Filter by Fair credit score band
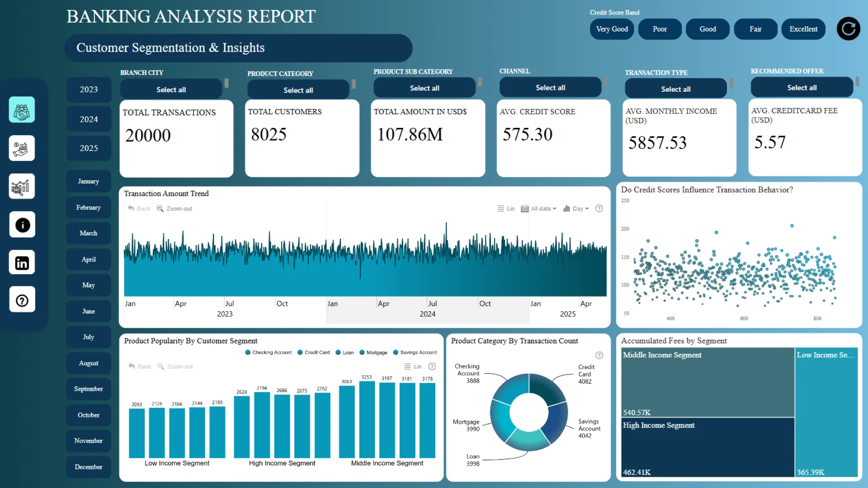The height and width of the screenshot is (488, 868). coord(755,29)
